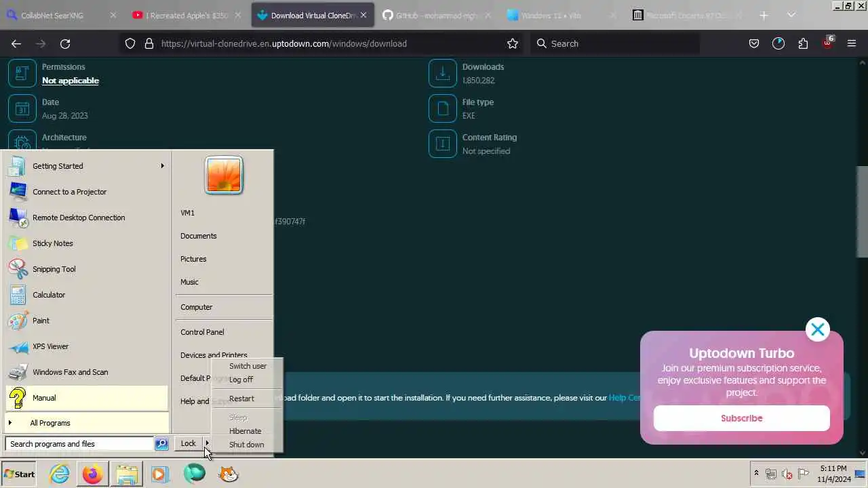Choose Switch user
The image size is (868, 488).
pyautogui.click(x=248, y=366)
